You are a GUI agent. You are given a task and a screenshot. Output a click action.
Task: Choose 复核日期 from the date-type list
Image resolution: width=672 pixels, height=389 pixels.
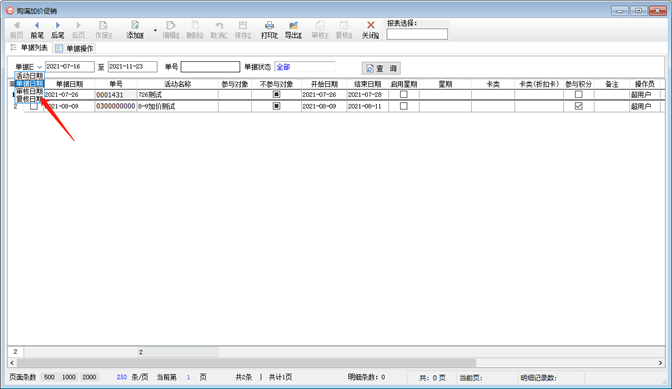(x=30, y=99)
